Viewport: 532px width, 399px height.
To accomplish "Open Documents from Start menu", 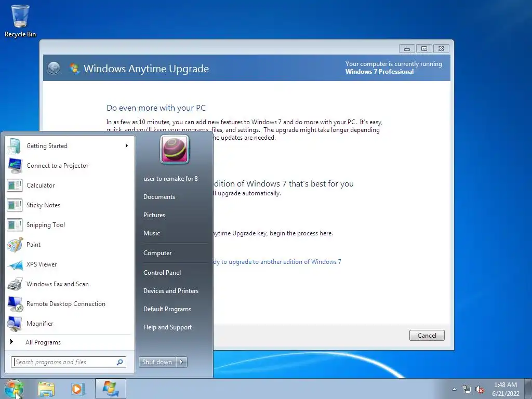I will (159, 197).
